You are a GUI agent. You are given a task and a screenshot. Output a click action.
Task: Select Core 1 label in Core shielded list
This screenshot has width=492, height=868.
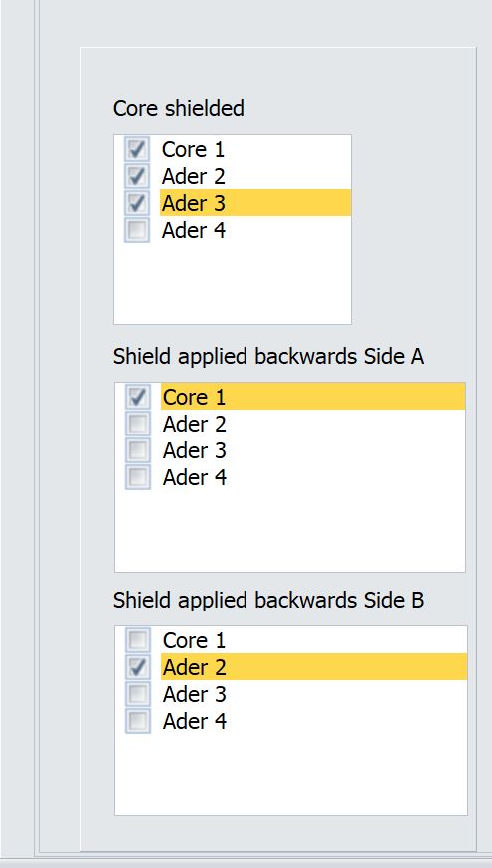[x=193, y=149]
